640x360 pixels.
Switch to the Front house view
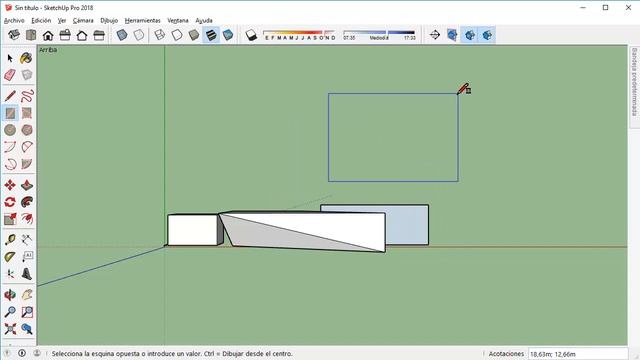coord(48,35)
